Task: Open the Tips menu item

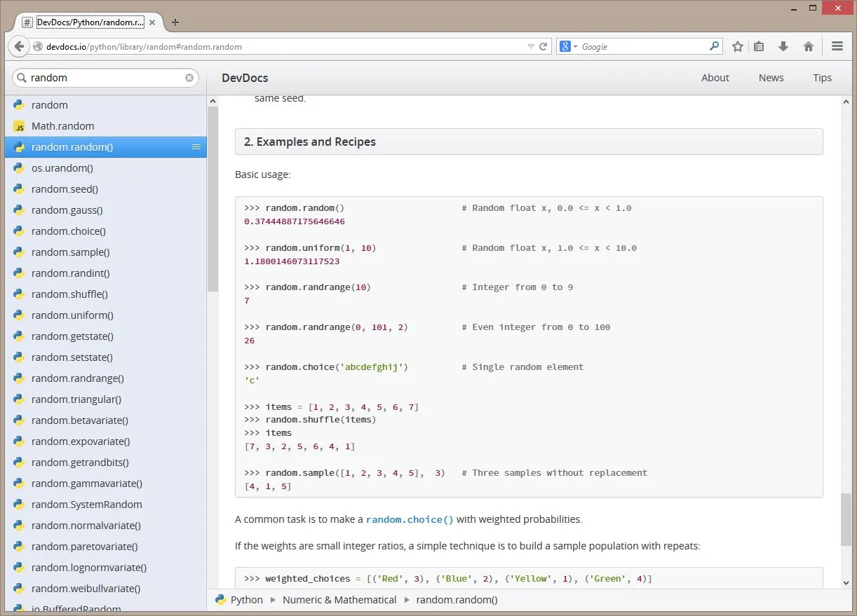Action: 822,78
